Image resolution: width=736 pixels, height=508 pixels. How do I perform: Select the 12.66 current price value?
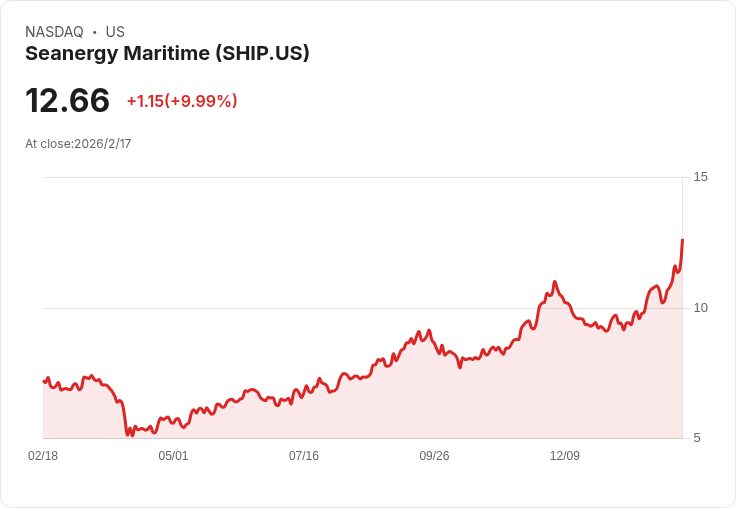(68, 100)
